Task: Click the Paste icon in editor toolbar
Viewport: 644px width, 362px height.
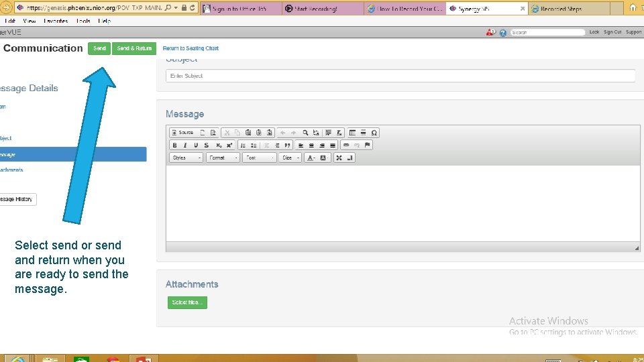Action: tap(248, 133)
